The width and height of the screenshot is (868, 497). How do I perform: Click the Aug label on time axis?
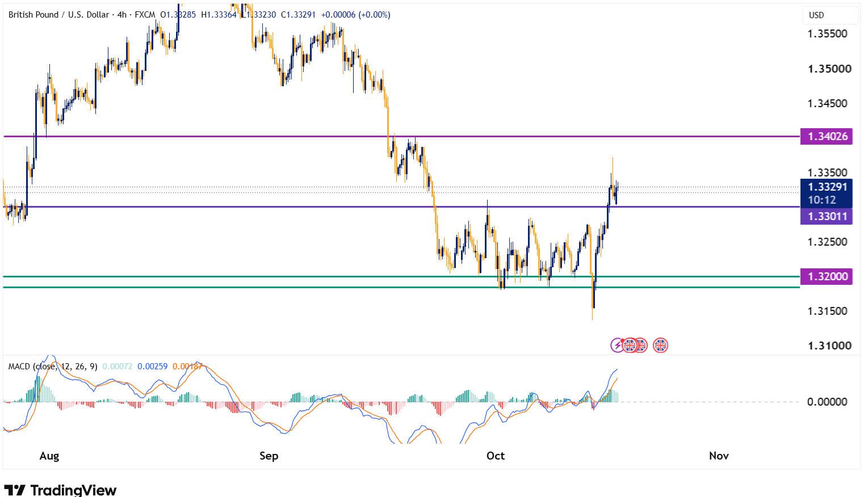(49, 456)
